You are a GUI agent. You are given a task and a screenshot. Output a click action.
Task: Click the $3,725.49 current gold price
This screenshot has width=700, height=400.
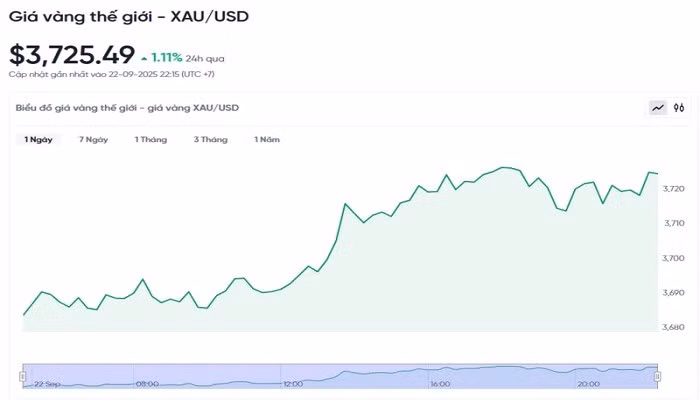coord(72,56)
